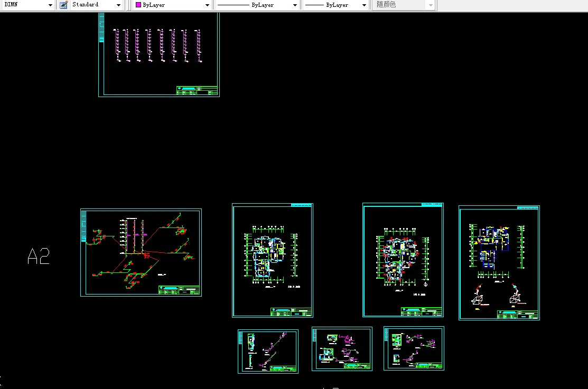This screenshot has height=389, width=588.
Task: Select the first tall floor plan sheet
Action: (x=273, y=260)
